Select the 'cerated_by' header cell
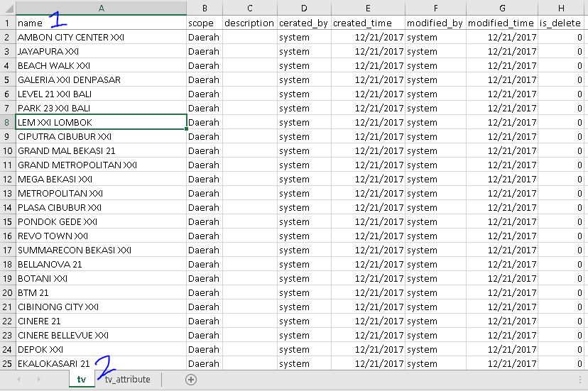This screenshot has height=391, width=588. (304, 23)
